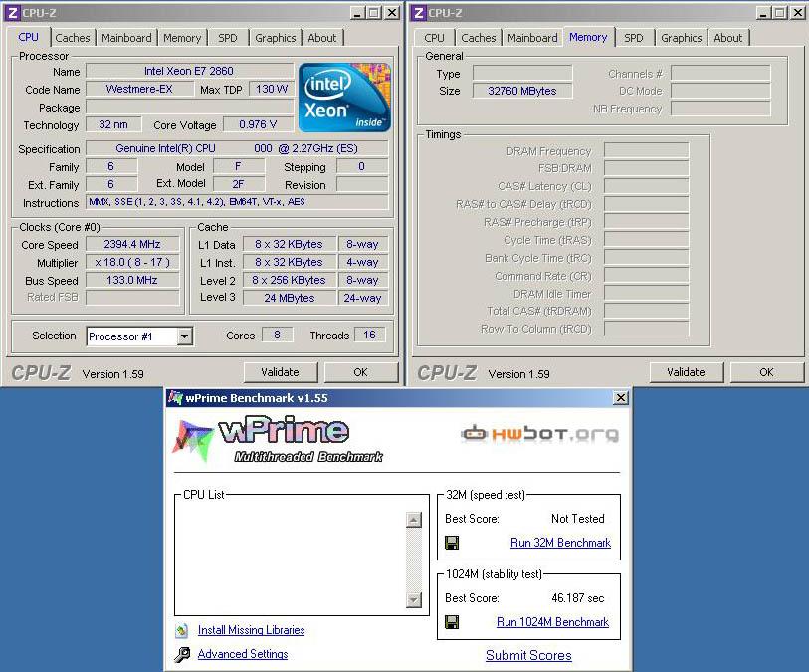Run the 32M Benchmark

(560, 543)
